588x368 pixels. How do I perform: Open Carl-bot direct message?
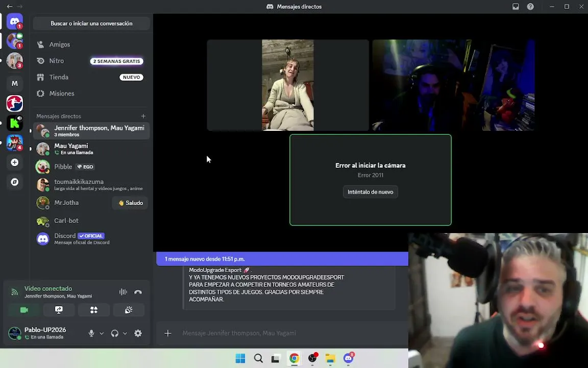(x=91, y=221)
